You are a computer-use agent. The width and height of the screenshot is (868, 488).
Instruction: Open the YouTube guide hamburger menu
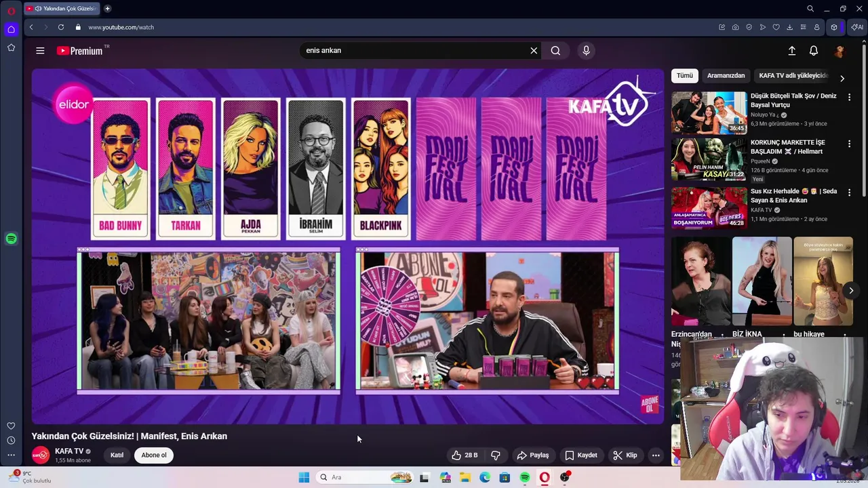[x=40, y=51]
